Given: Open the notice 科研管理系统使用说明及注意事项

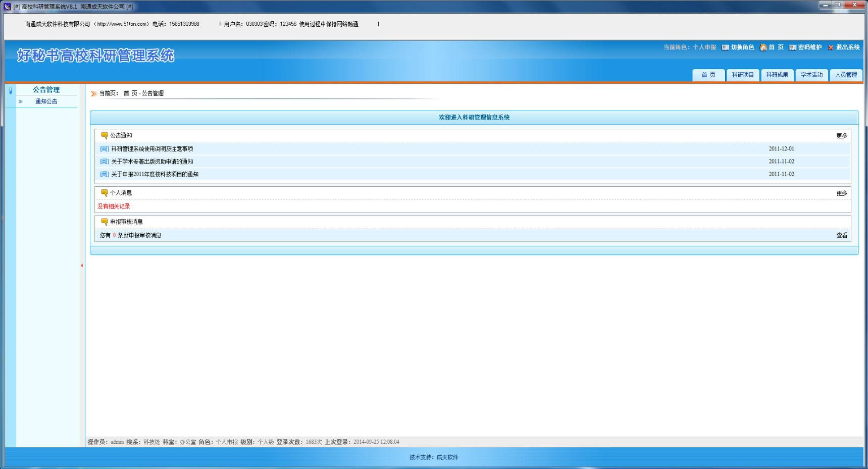Looking at the screenshot, I should coord(152,149).
